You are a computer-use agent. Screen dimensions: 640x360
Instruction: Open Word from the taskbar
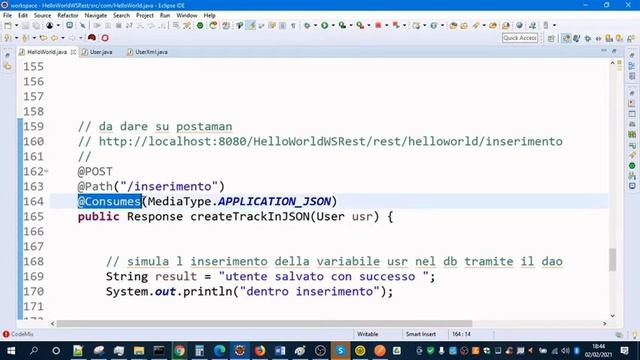click(x=280, y=351)
